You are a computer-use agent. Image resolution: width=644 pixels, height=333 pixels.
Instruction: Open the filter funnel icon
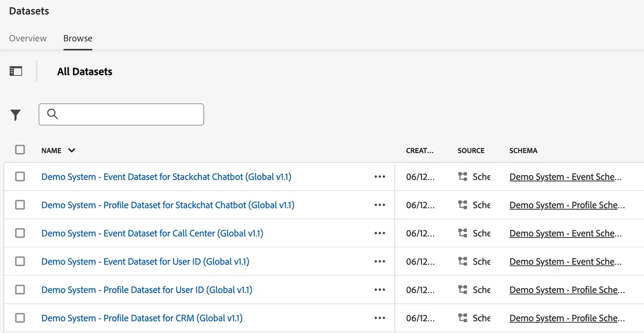[x=16, y=115]
